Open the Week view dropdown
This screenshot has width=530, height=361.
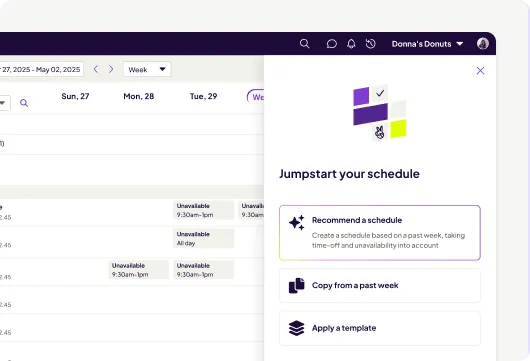pyautogui.click(x=147, y=69)
